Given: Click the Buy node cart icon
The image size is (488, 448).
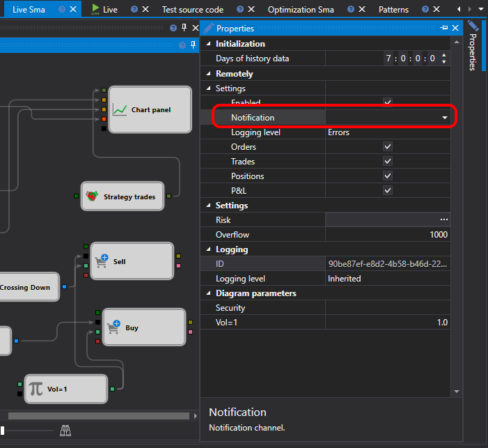Looking at the screenshot, I should click(113, 327).
